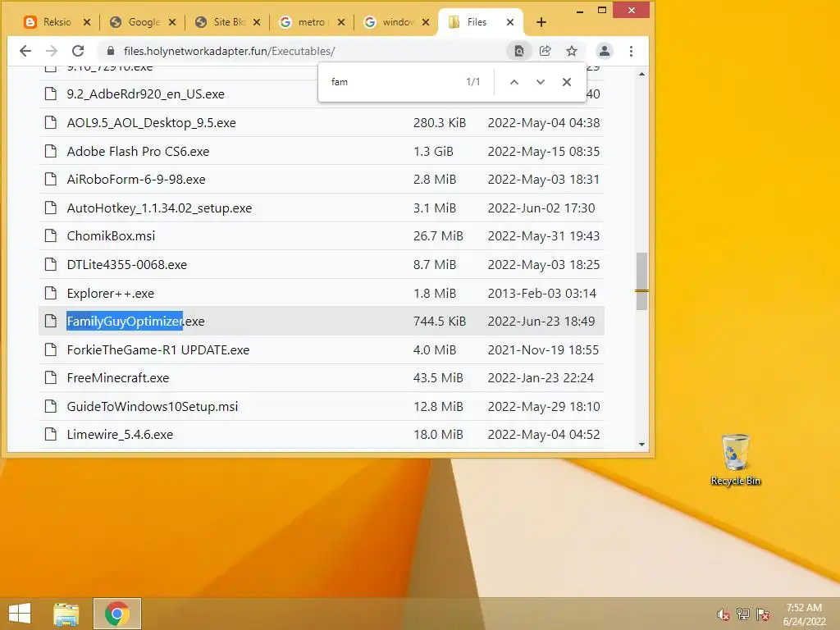Viewport: 840px width, 630px height.
Task: Open the Windows Start button
Action: pyautogui.click(x=20, y=614)
